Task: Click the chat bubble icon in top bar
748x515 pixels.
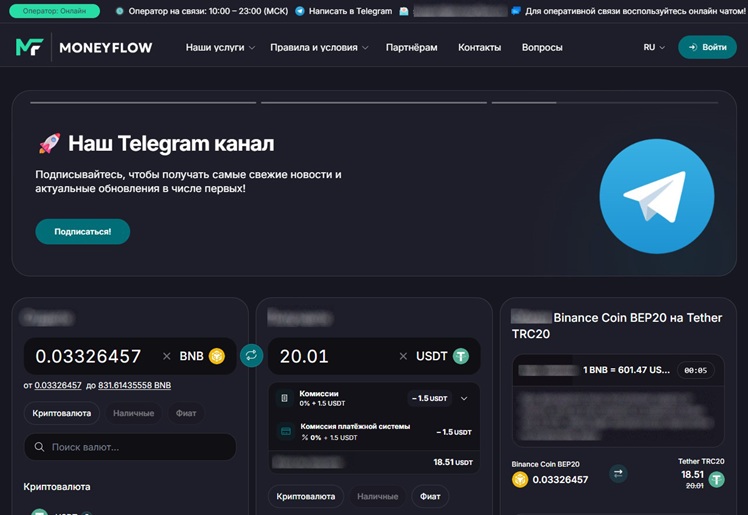Action: pyautogui.click(x=516, y=11)
